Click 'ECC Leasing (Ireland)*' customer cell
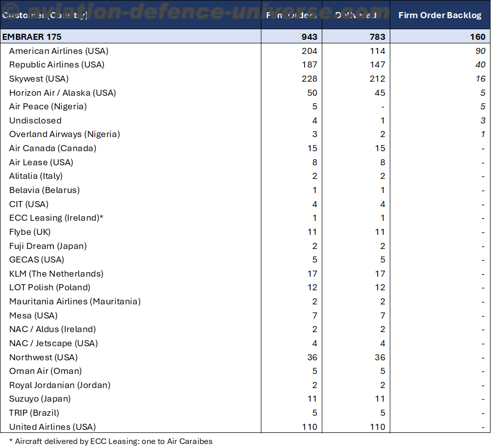491x448 pixels. (x=56, y=218)
